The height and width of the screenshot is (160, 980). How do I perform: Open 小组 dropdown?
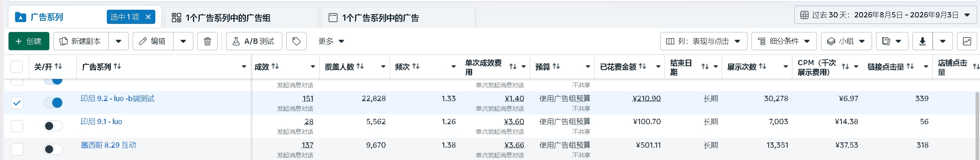(846, 41)
